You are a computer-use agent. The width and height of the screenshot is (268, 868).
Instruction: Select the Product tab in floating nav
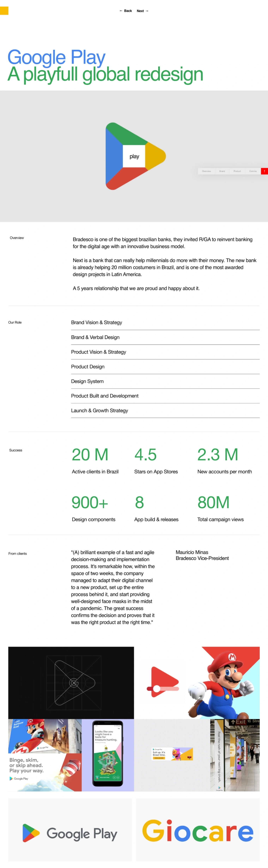tap(237, 171)
